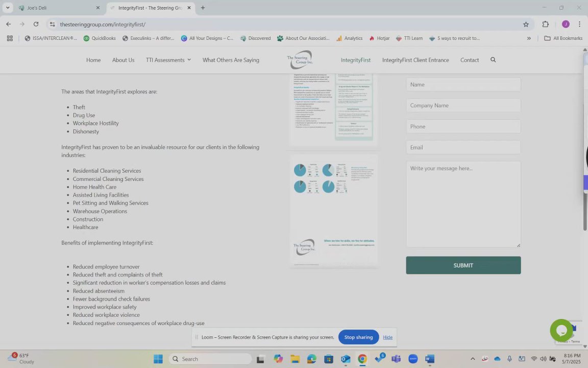The image size is (588, 368).
Task: Open the Contact nav item
Action: [x=470, y=60]
